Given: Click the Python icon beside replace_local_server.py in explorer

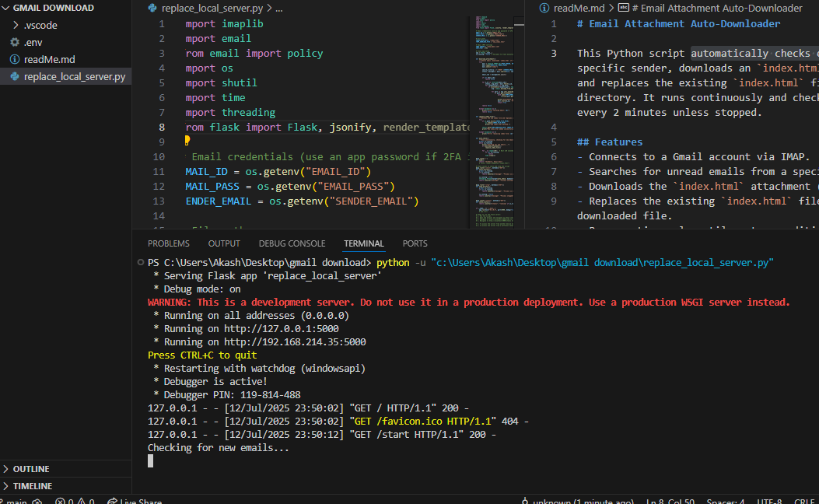Looking at the screenshot, I should [x=14, y=76].
